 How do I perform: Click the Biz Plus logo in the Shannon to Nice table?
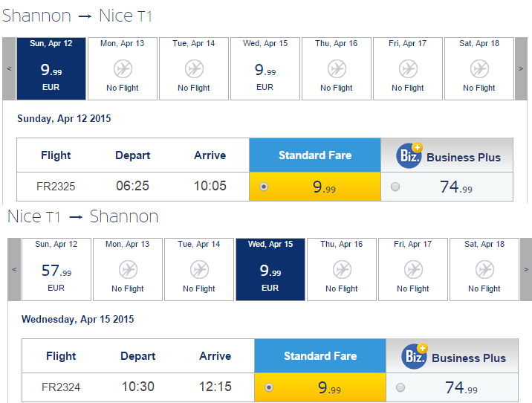(x=409, y=155)
